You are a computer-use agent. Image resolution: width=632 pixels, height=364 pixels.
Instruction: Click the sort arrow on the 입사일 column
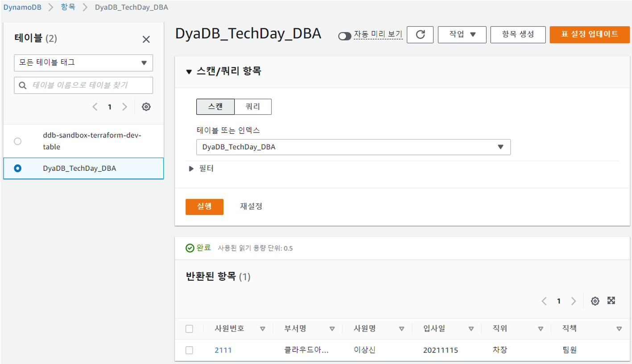click(x=471, y=329)
